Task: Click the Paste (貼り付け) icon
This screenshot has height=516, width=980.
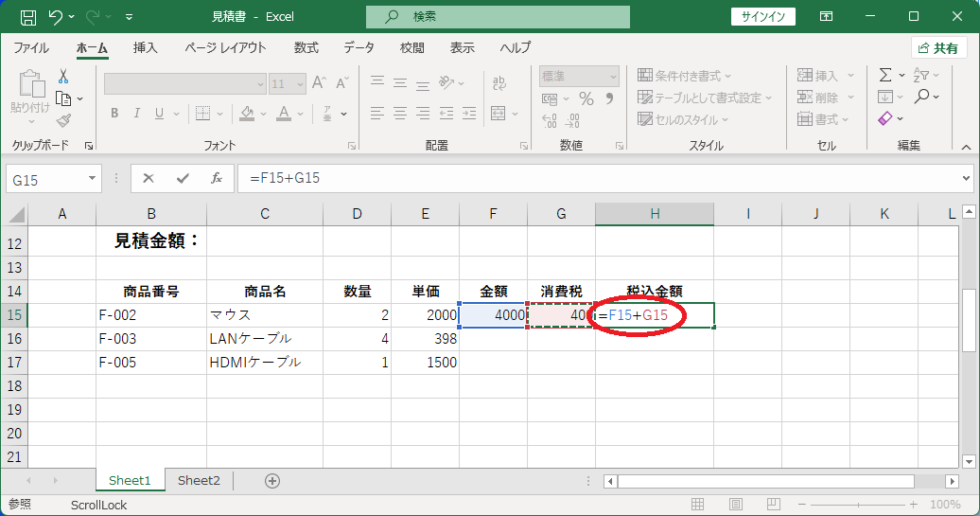Action: (30, 85)
